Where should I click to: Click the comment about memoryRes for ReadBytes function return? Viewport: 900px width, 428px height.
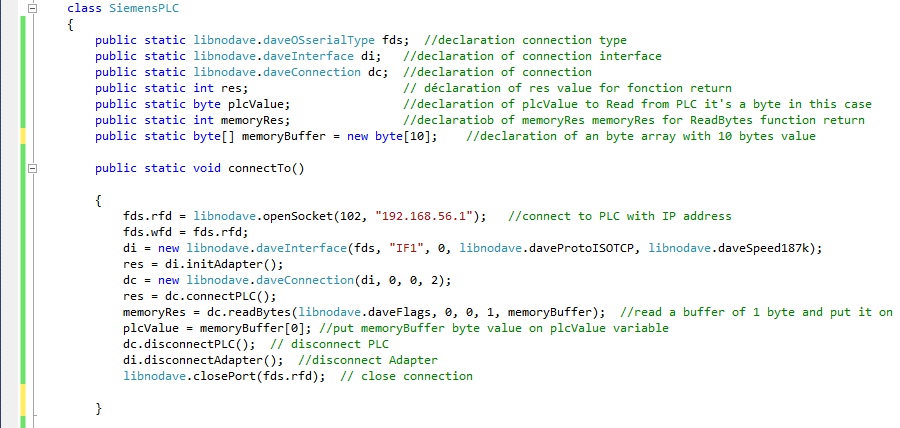634,120
